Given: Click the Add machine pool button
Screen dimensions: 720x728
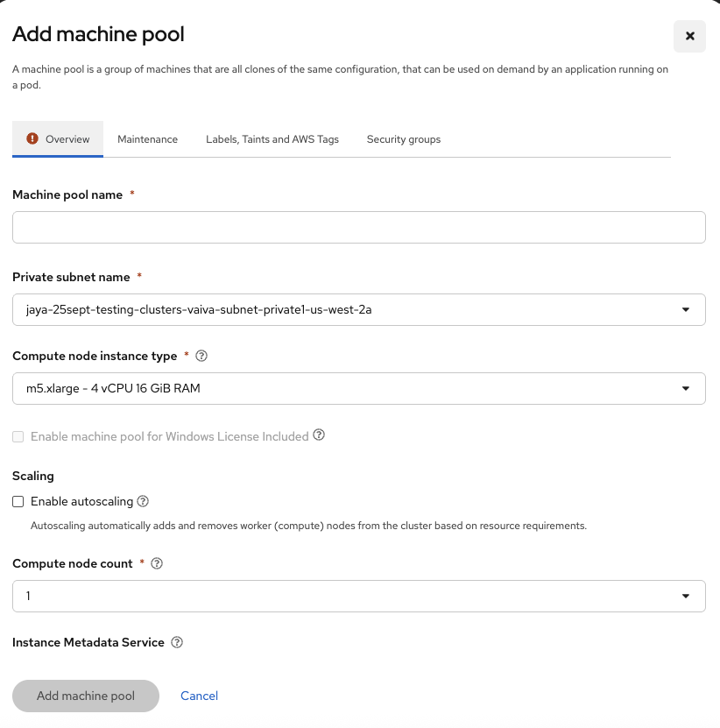Looking at the screenshot, I should pos(86,696).
